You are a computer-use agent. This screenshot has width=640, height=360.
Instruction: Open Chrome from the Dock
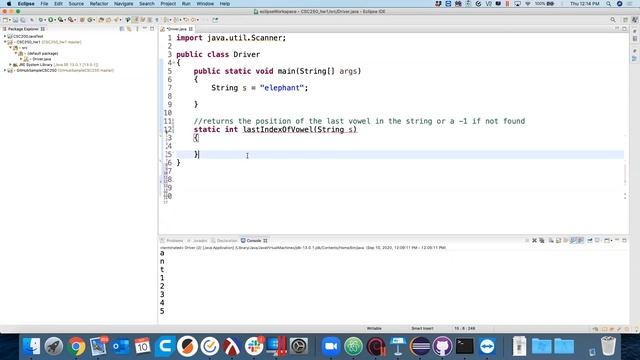point(76,347)
